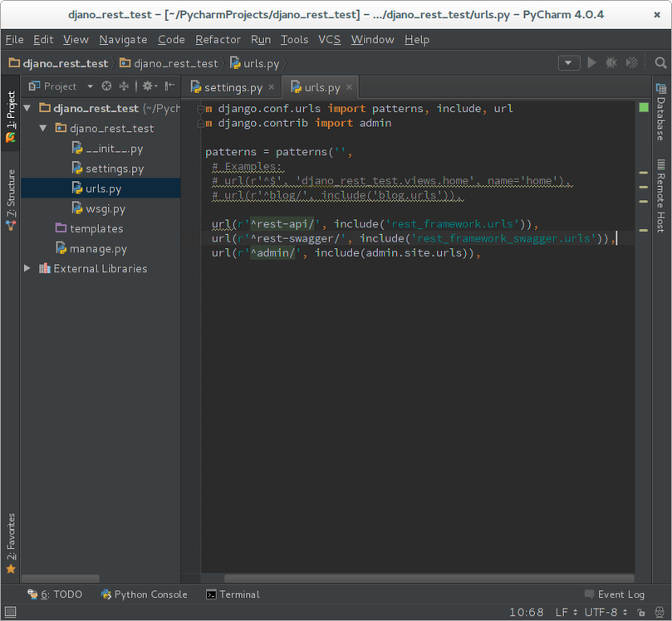Click editor horizontal scrollbar
The height and width of the screenshot is (621, 672).
[429, 579]
